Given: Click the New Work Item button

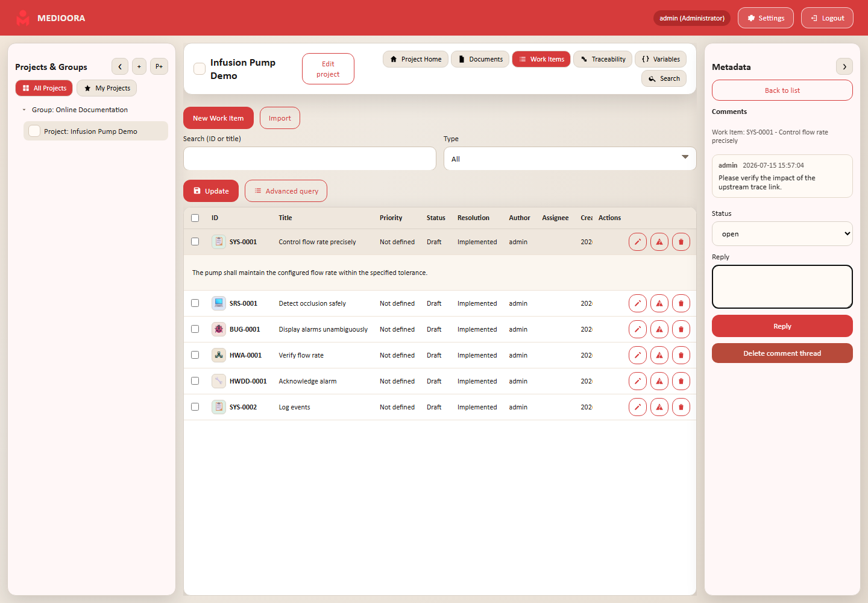Looking at the screenshot, I should pos(218,118).
